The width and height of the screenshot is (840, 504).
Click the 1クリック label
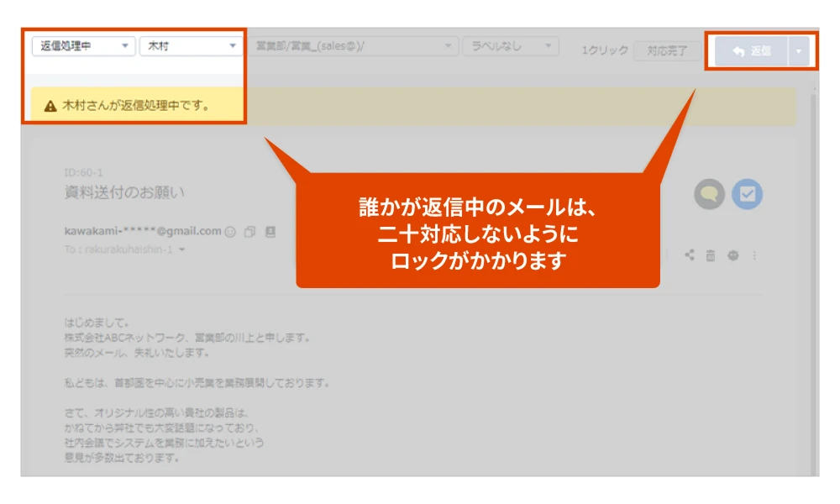[605, 50]
